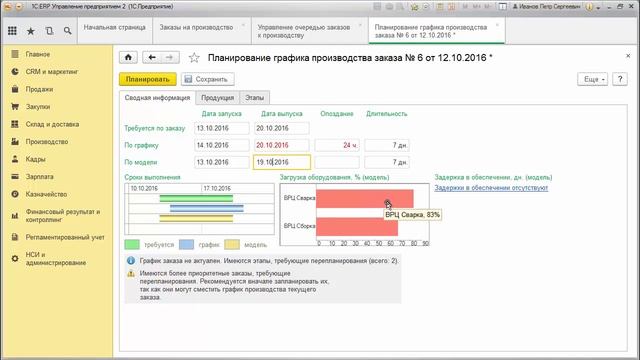Click the Планировать button

pos(148,79)
